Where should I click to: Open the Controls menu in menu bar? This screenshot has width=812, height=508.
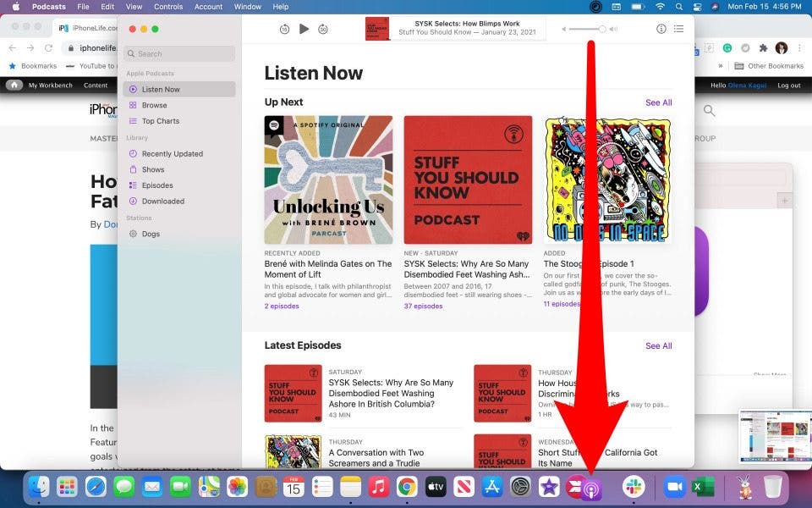click(x=168, y=7)
